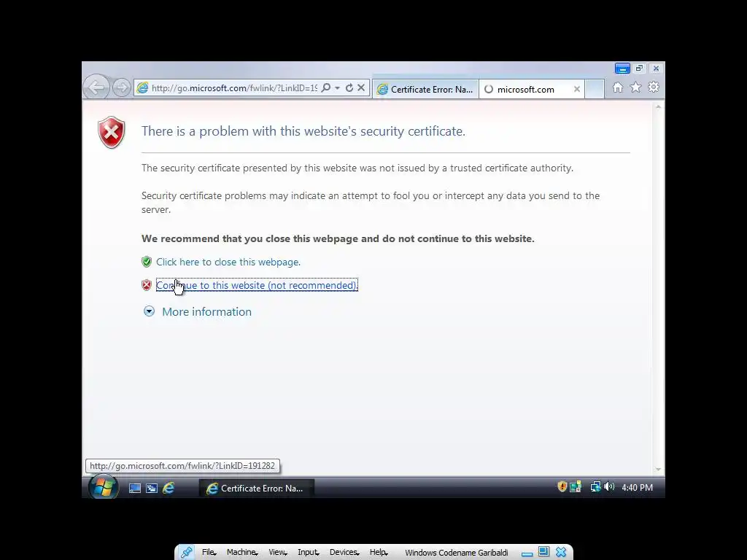Screen dimensions: 747x560
Task: Click the security alert shield tray icon
Action: pos(562,486)
